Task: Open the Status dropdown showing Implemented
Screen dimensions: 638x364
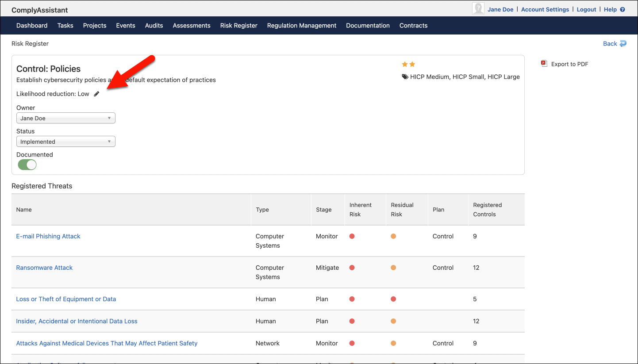Action: click(66, 142)
